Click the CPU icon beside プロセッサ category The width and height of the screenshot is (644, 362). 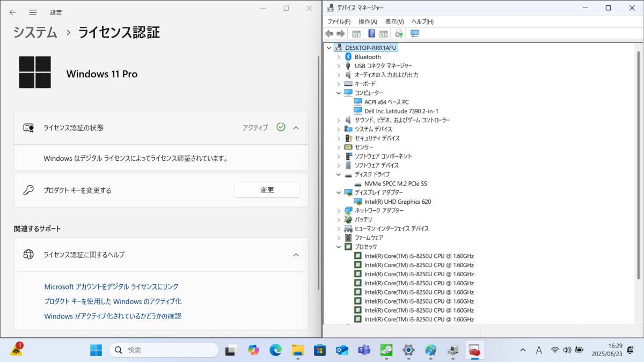pos(348,247)
